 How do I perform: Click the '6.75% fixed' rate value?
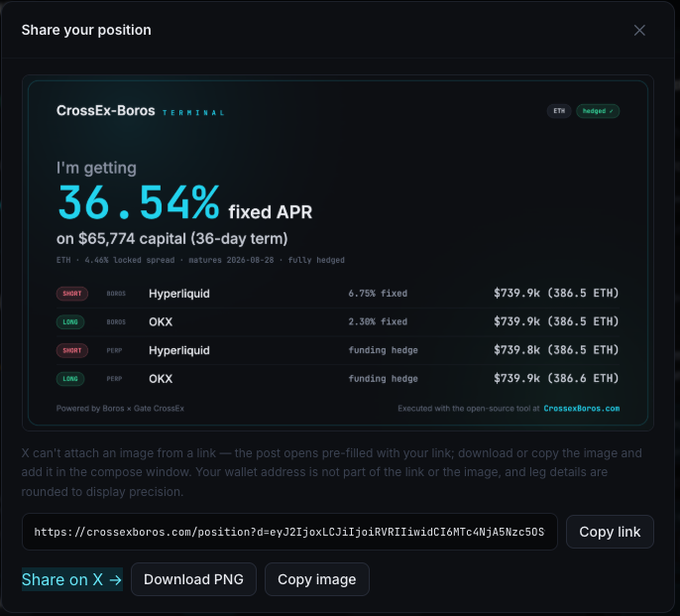coord(378,293)
